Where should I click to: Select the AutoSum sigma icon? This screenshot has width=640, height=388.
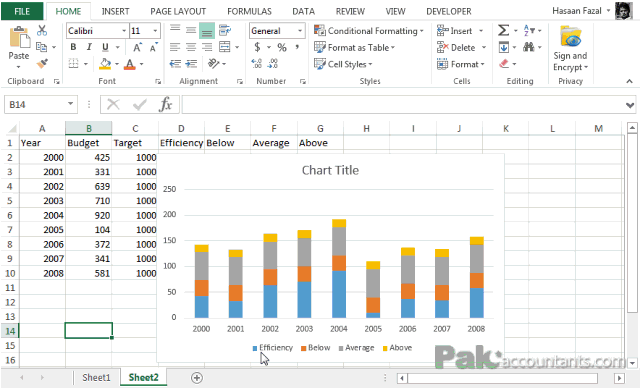(503, 31)
